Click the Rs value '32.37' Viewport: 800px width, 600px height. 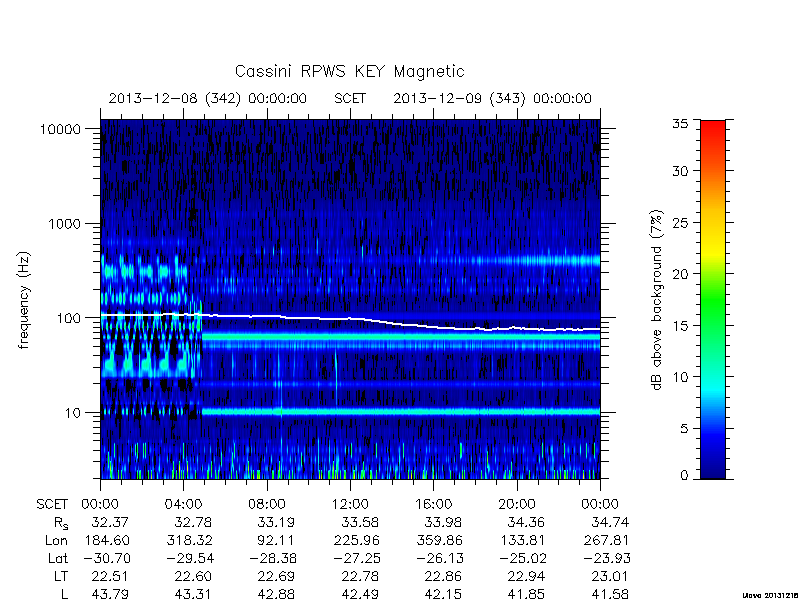110,522
